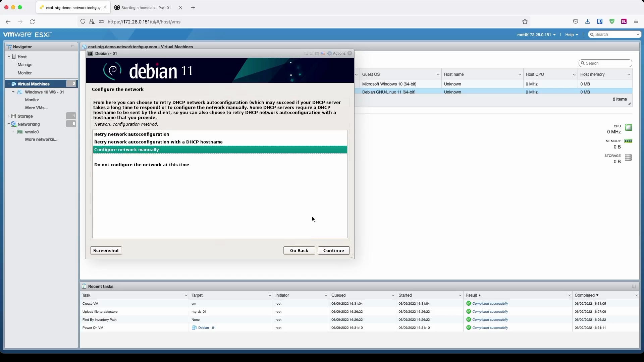Screen dimensions: 644x362
Task: Click the vmnic0 network adapter icon
Action: 20,132
